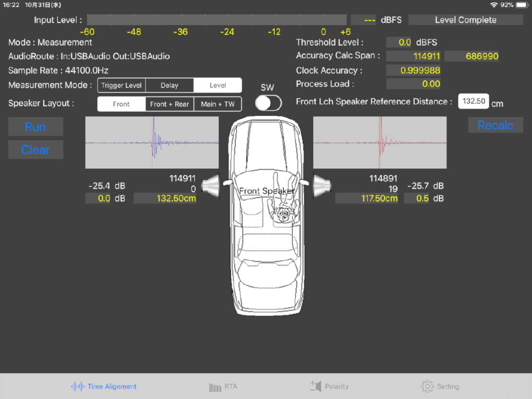Choose Front + Rear speaker layout
The image size is (532, 399).
(x=169, y=104)
